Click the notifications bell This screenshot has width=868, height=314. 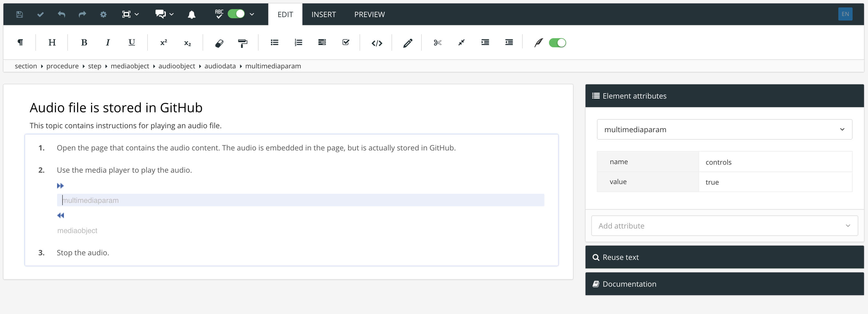(x=192, y=14)
